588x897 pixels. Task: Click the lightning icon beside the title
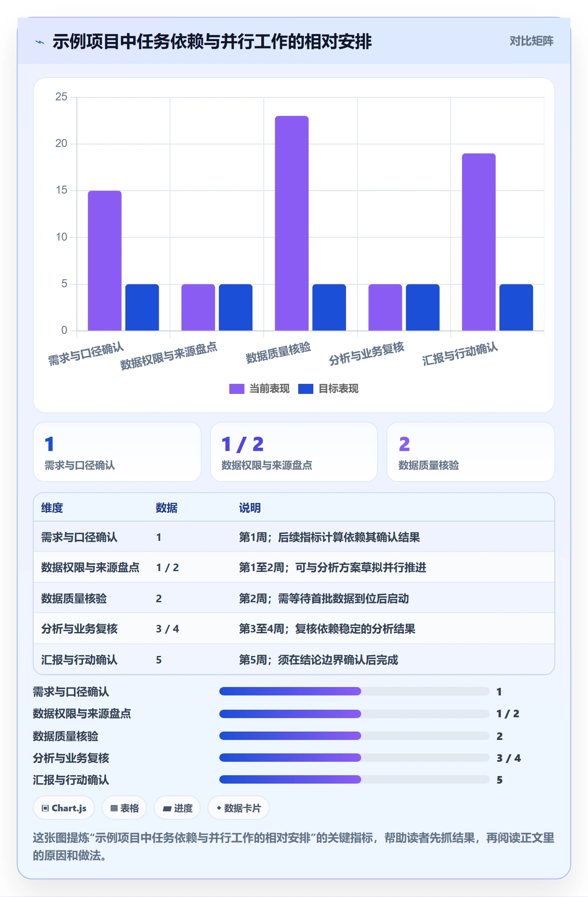[x=40, y=42]
